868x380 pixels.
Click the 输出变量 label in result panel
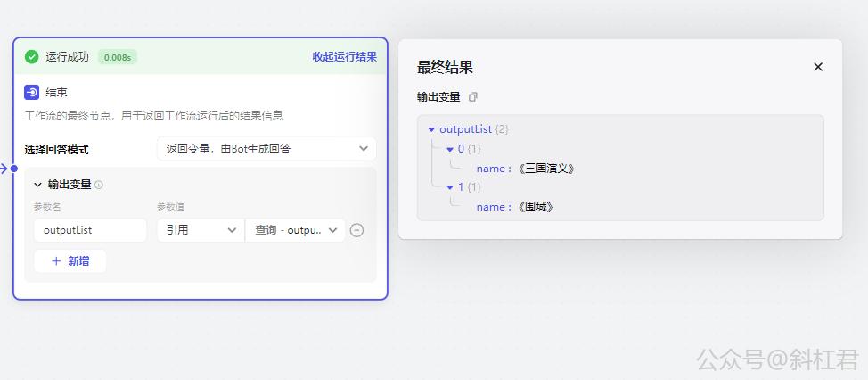[438, 97]
